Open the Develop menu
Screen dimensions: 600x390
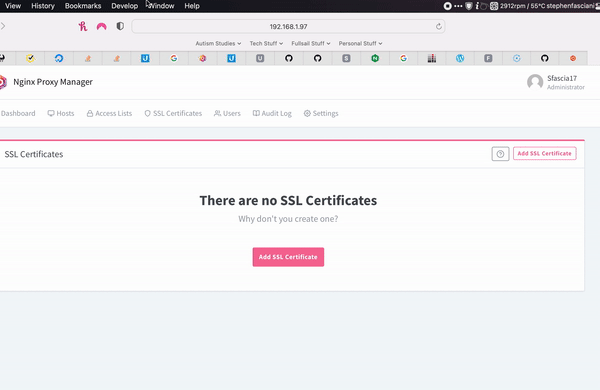tap(124, 6)
